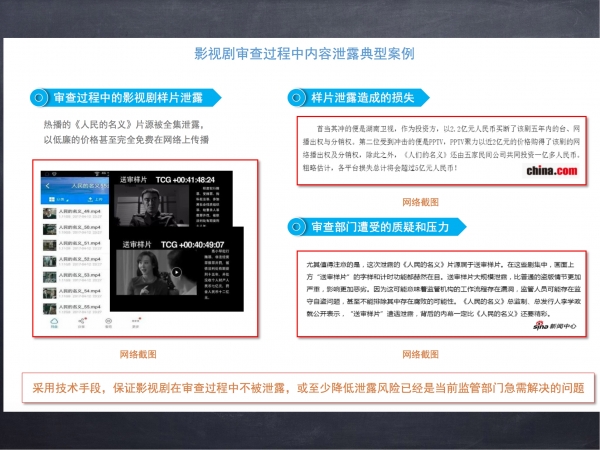Select thumbnail of 人民的名义_54.mp4
This screenshot has height=450, width=600.
[49, 293]
